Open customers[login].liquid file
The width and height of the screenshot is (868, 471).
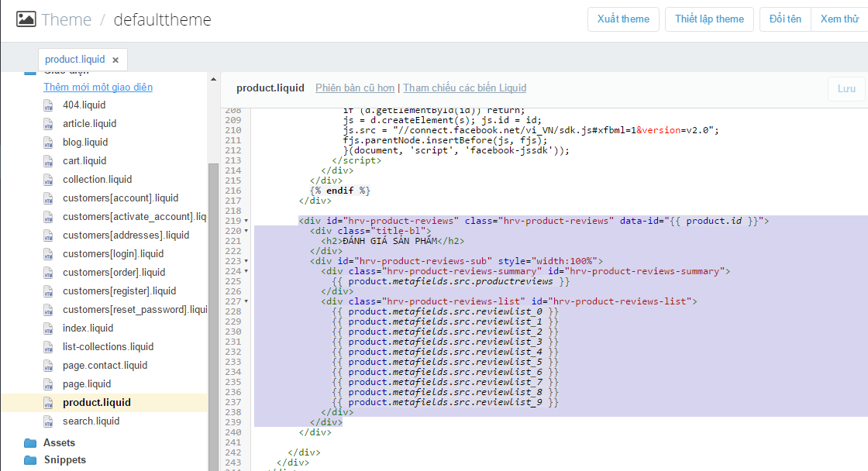(x=113, y=253)
